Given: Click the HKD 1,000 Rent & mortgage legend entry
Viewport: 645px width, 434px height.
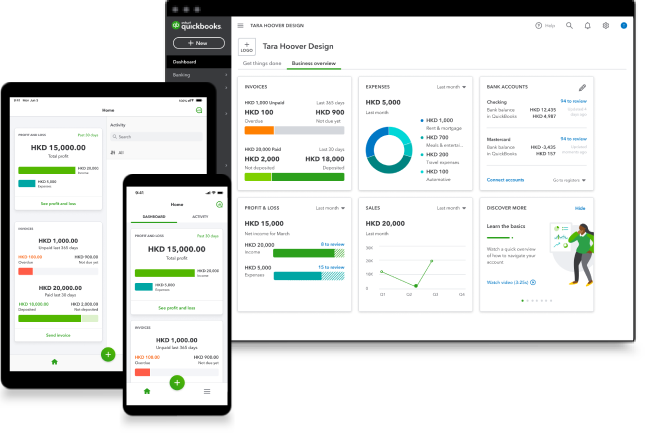Looking at the screenshot, I should tap(441, 124).
